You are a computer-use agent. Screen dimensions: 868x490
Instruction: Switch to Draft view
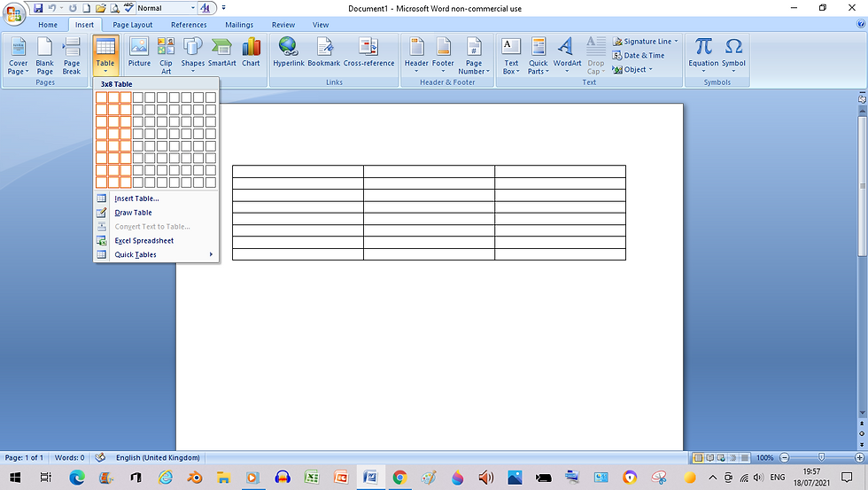pos(745,458)
